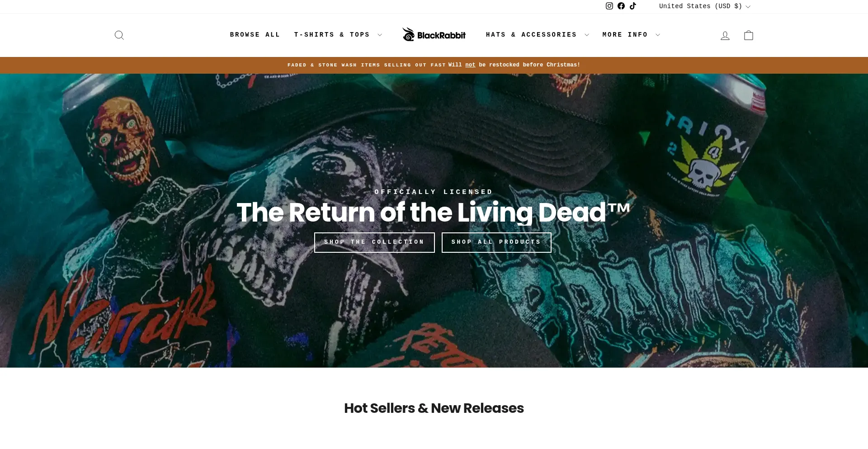The width and height of the screenshot is (868, 449).
Task: Open the TikTok social icon
Action: click(633, 6)
